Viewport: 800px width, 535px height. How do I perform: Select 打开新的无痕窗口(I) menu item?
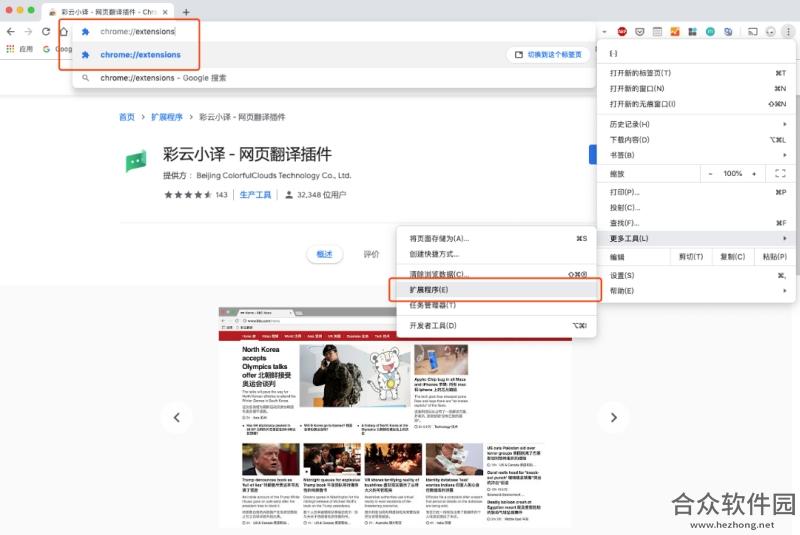click(697, 104)
